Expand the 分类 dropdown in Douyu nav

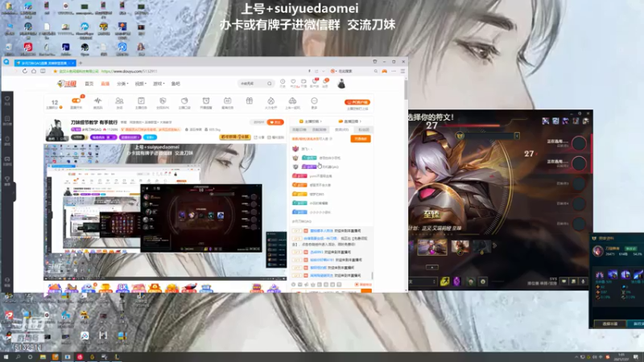122,84
